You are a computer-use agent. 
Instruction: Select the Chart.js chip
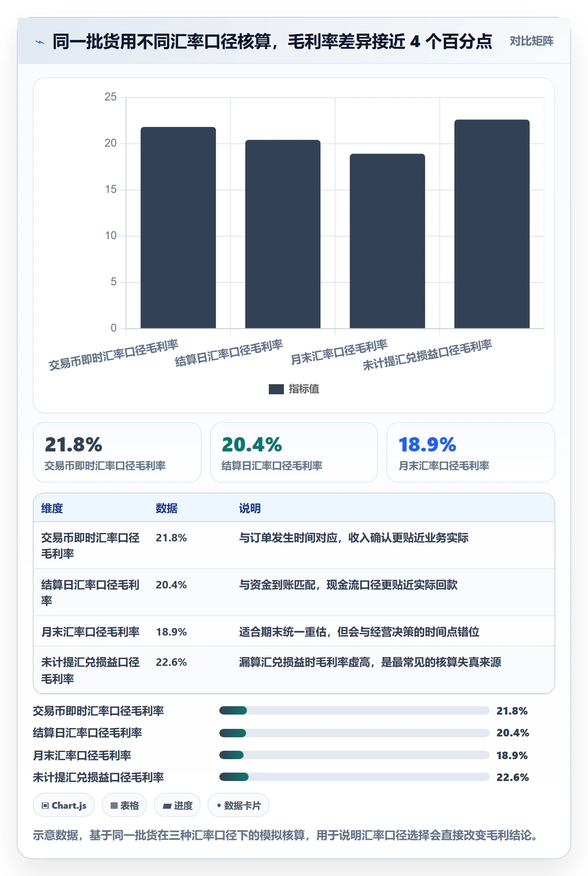click(64, 805)
